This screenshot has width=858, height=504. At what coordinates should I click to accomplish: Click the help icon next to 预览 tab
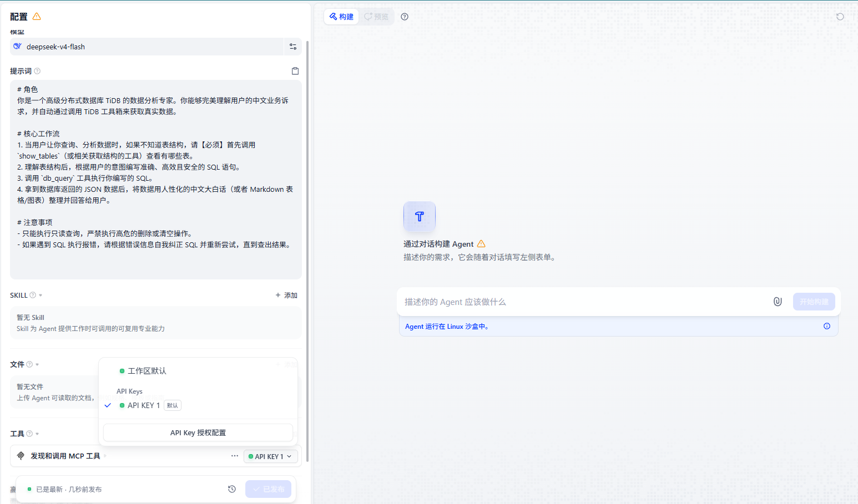pyautogui.click(x=405, y=17)
